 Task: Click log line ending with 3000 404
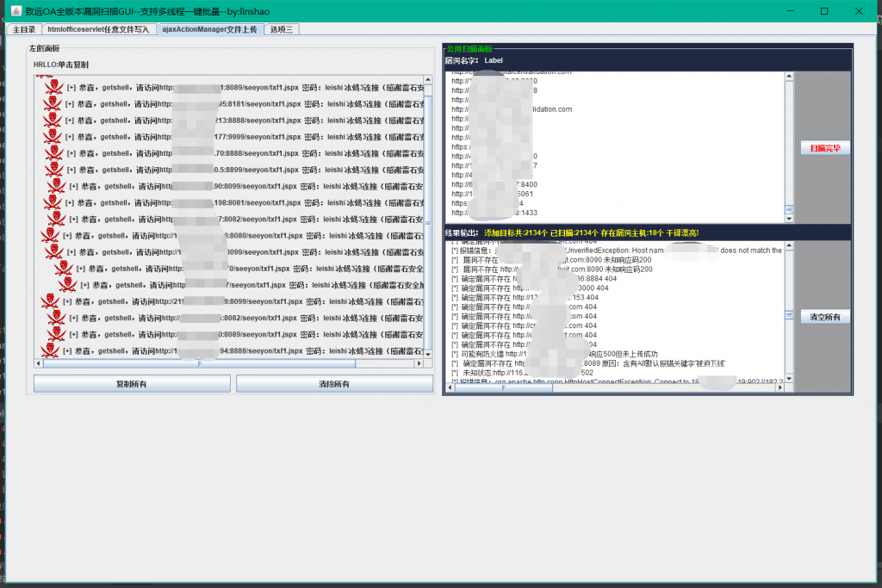pos(530,288)
